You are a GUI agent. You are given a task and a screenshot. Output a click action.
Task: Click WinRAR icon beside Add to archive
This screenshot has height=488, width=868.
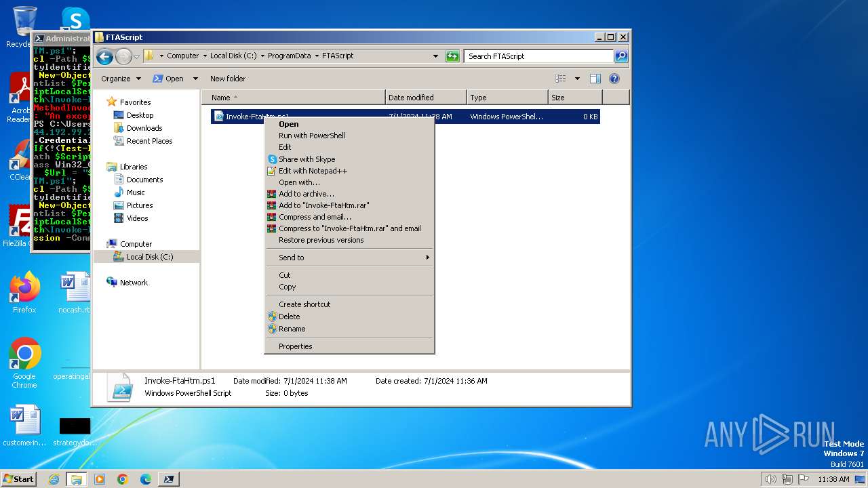point(272,194)
